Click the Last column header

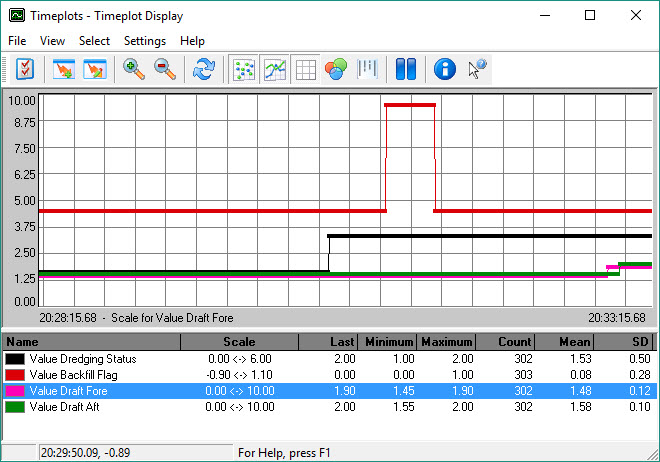tap(328, 342)
